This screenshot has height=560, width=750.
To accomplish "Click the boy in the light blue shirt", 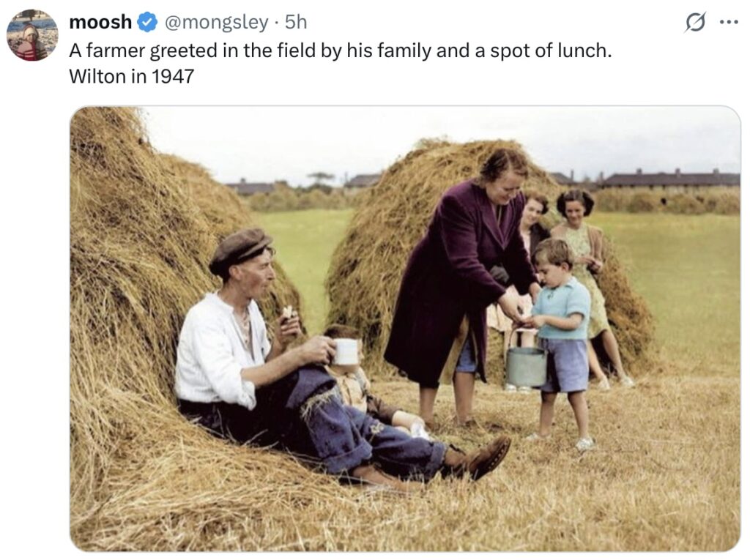I will [x=562, y=343].
